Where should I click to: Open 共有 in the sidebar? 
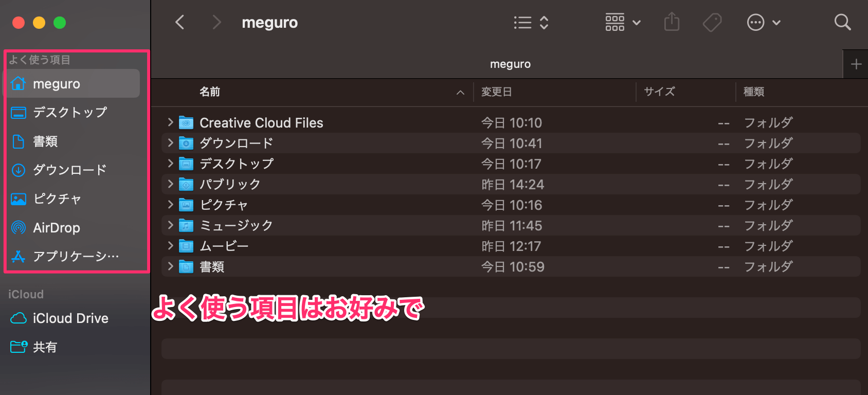[x=45, y=347]
